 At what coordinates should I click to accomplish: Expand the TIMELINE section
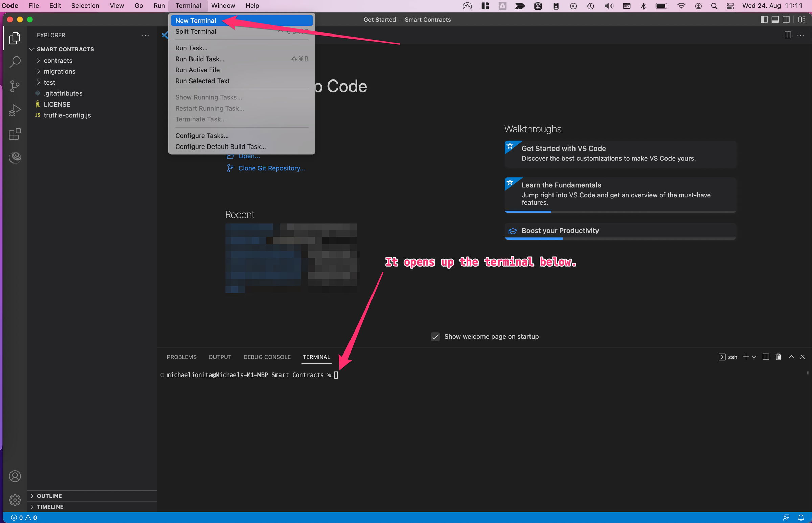(x=92, y=507)
